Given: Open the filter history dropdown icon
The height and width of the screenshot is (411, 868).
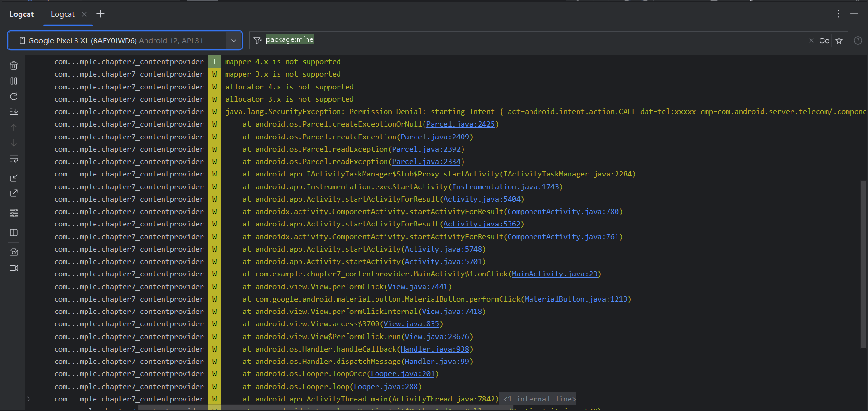Looking at the screenshot, I should [x=258, y=41].
